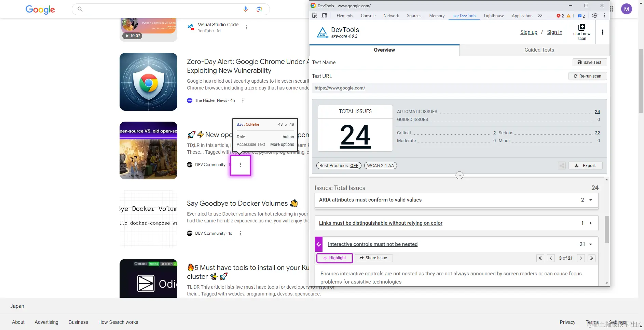This screenshot has height=330, width=644.
Task: Switch to the Memory tab
Action: tap(437, 16)
